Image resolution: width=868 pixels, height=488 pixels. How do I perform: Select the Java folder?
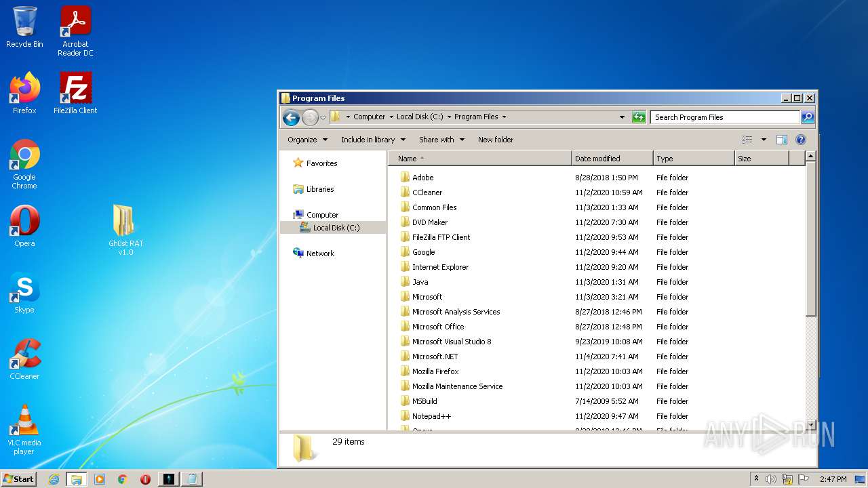pos(420,282)
